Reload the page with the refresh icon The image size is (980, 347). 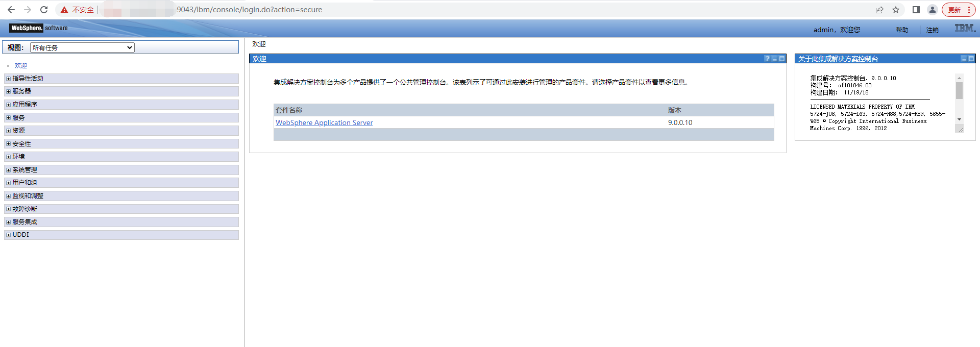(x=44, y=10)
